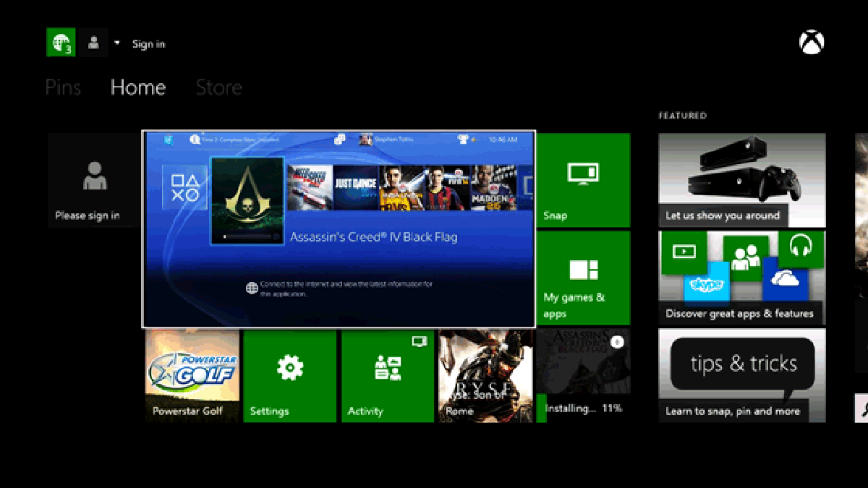This screenshot has height=488, width=868.
Task: Open the Snap tile
Action: click(583, 180)
